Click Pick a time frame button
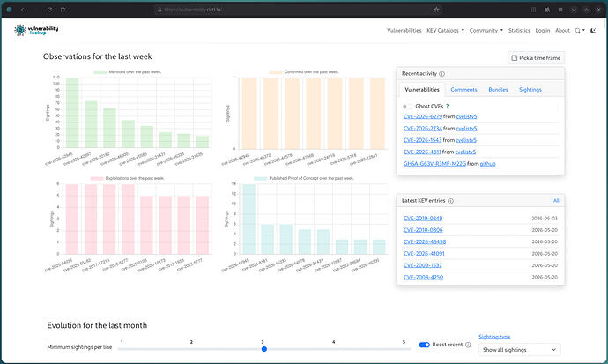The image size is (608, 364). point(536,58)
